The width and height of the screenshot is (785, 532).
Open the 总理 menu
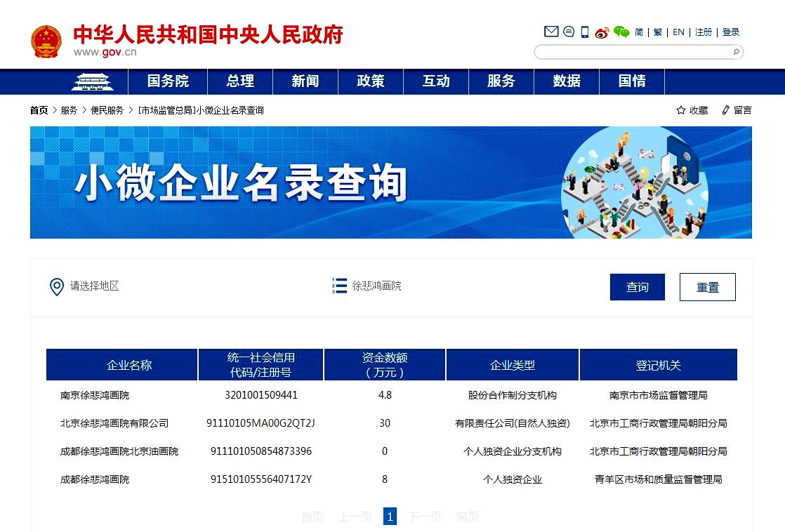pyautogui.click(x=240, y=81)
